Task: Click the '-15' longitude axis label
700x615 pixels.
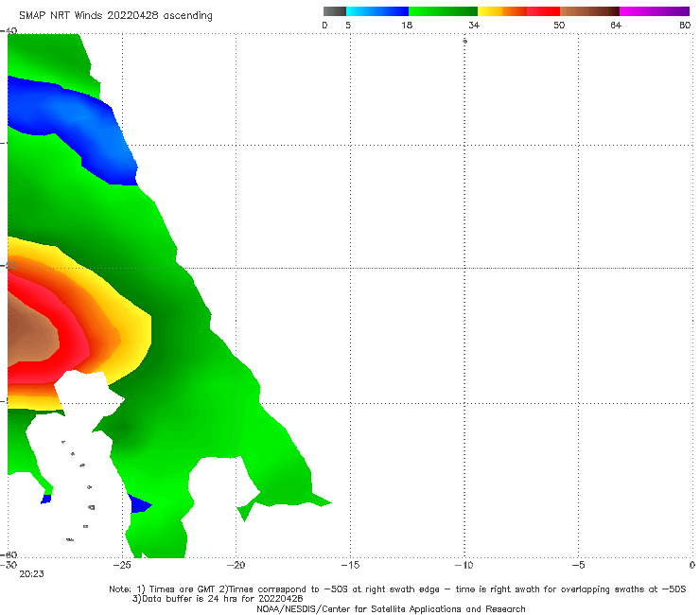Action: point(350,565)
